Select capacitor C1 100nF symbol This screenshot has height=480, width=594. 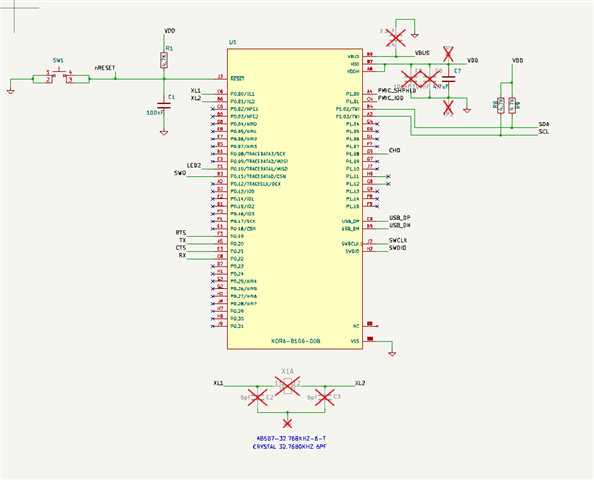[164, 105]
